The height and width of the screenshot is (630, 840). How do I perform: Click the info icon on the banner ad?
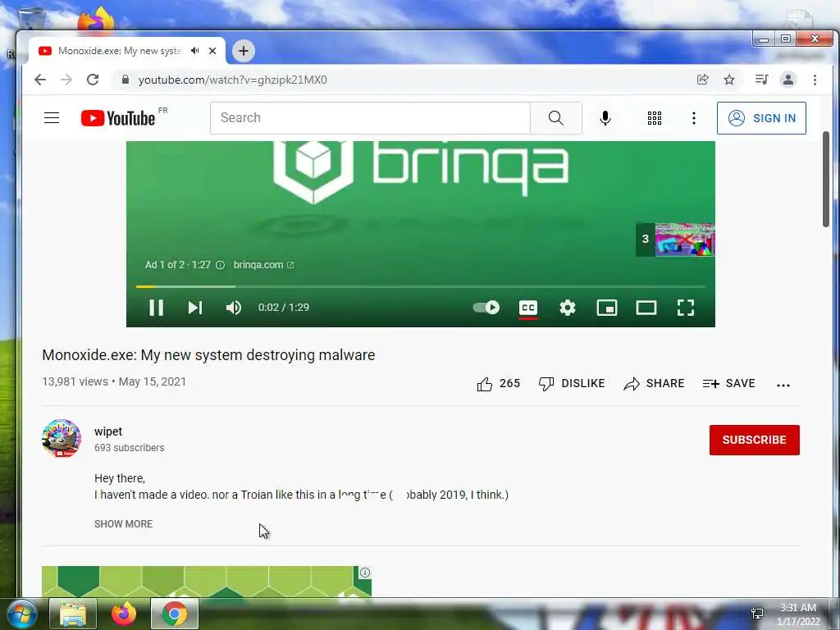pyautogui.click(x=365, y=573)
